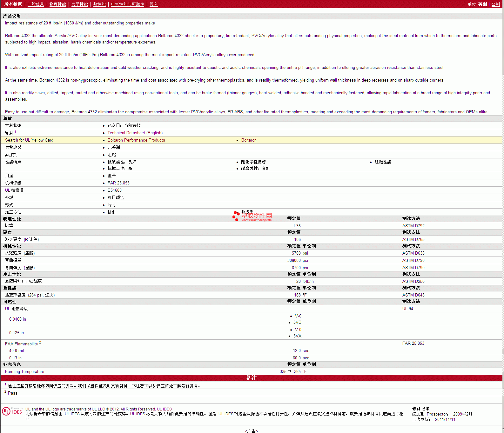504x433 pixels.
Task: Select the 12.0 sec flammability value
Action: coord(301,350)
